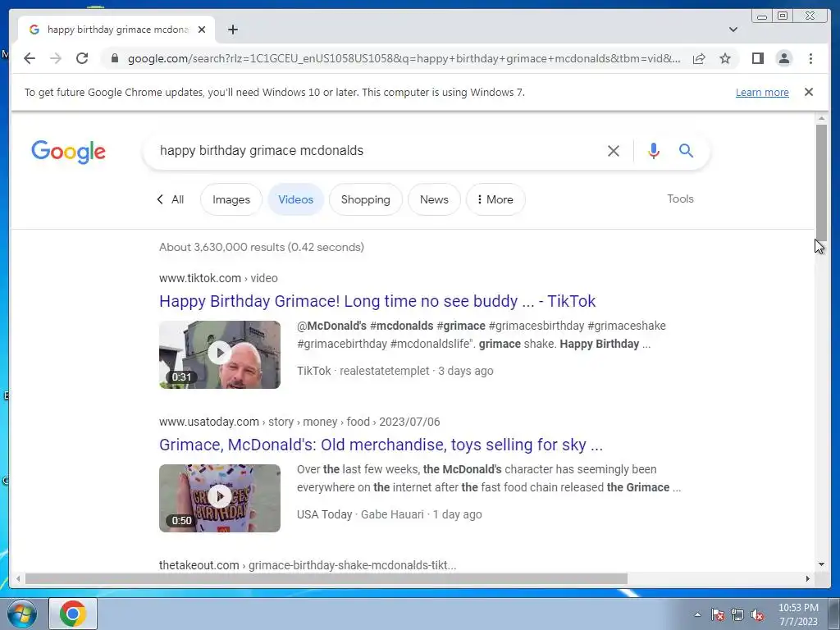Share this page using the share icon
The width and height of the screenshot is (840, 630).
(x=699, y=58)
